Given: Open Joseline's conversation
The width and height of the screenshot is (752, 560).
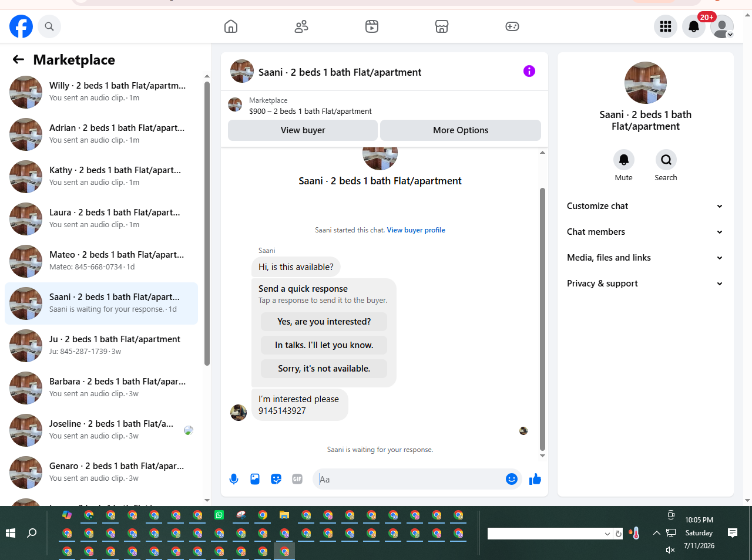Looking at the screenshot, I should 101,430.
